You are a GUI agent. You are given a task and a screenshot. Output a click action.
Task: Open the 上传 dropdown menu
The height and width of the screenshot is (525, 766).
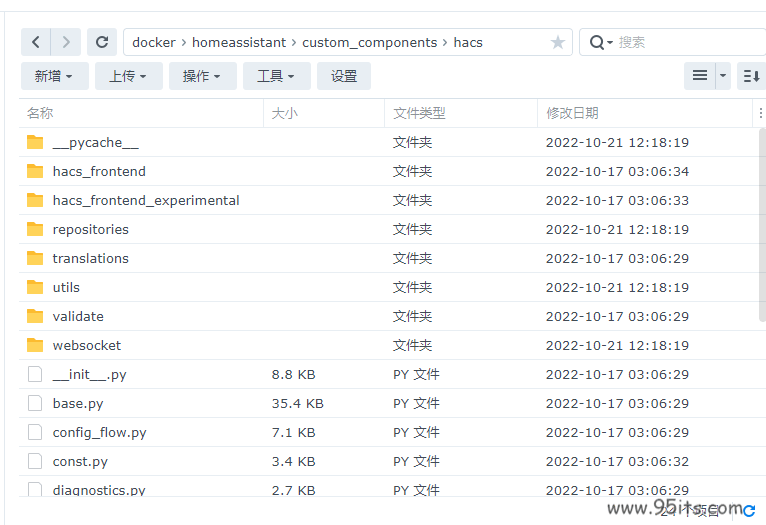[128, 76]
